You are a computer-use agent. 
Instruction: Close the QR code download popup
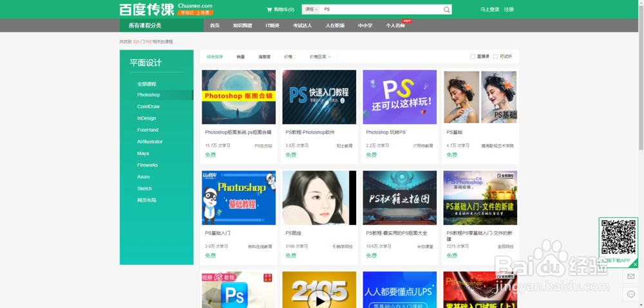click(x=636, y=264)
